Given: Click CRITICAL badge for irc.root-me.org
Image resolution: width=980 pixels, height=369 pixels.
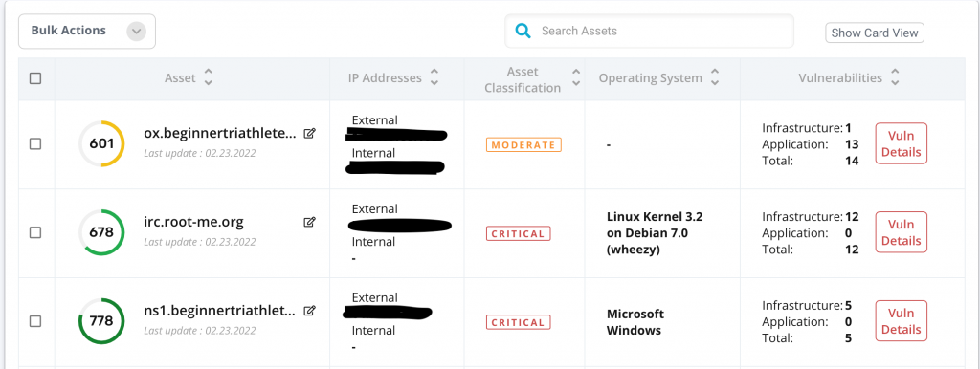Looking at the screenshot, I should 518,233.
